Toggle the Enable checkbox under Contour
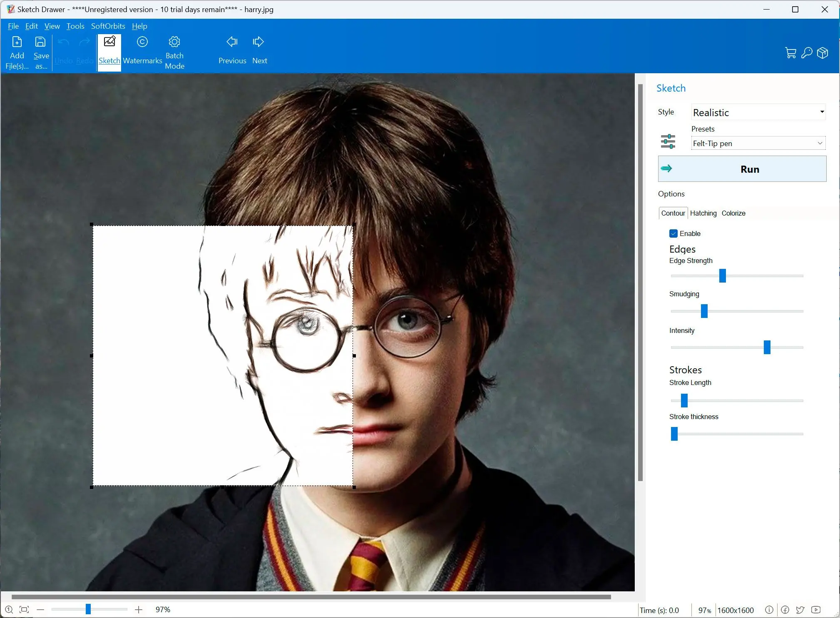 (673, 233)
